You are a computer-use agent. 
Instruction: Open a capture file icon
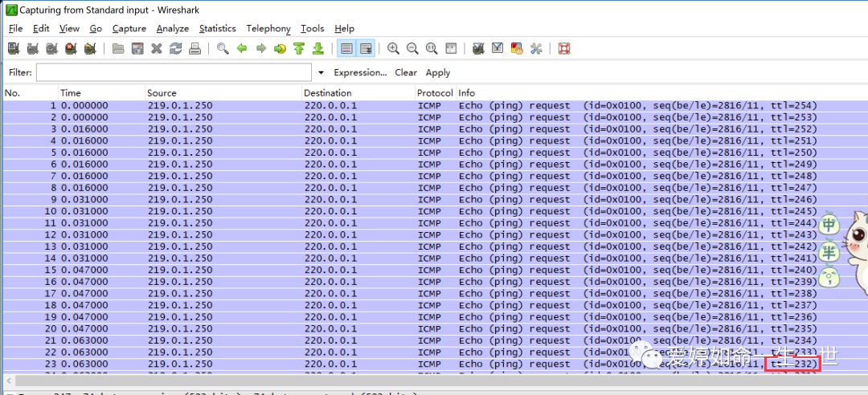click(x=118, y=49)
